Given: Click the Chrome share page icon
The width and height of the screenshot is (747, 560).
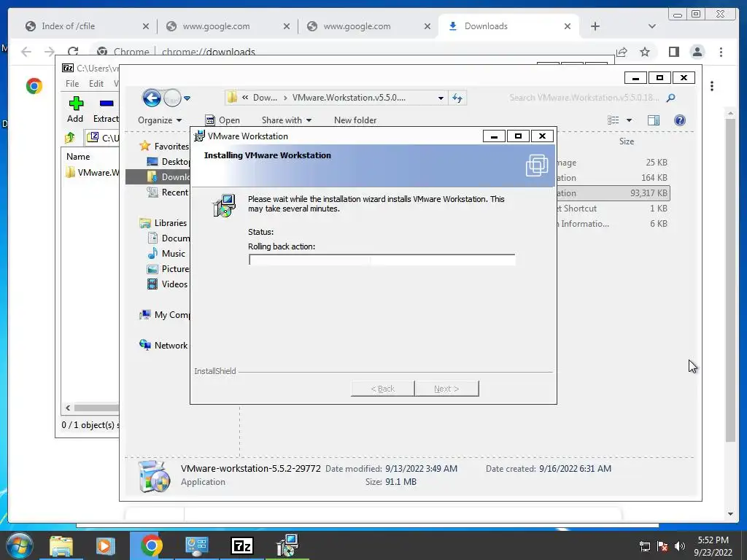Looking at the screenshot, I should coord(622,52).
